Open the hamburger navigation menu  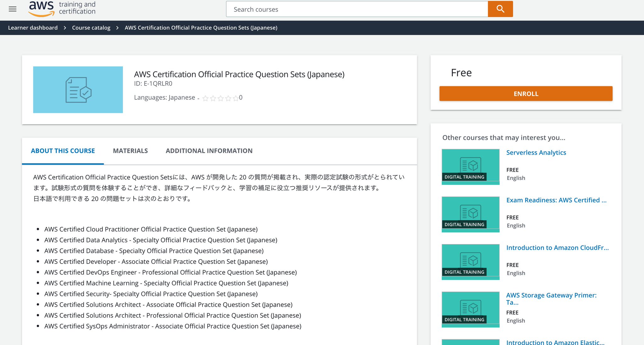[x=13, y=9]
